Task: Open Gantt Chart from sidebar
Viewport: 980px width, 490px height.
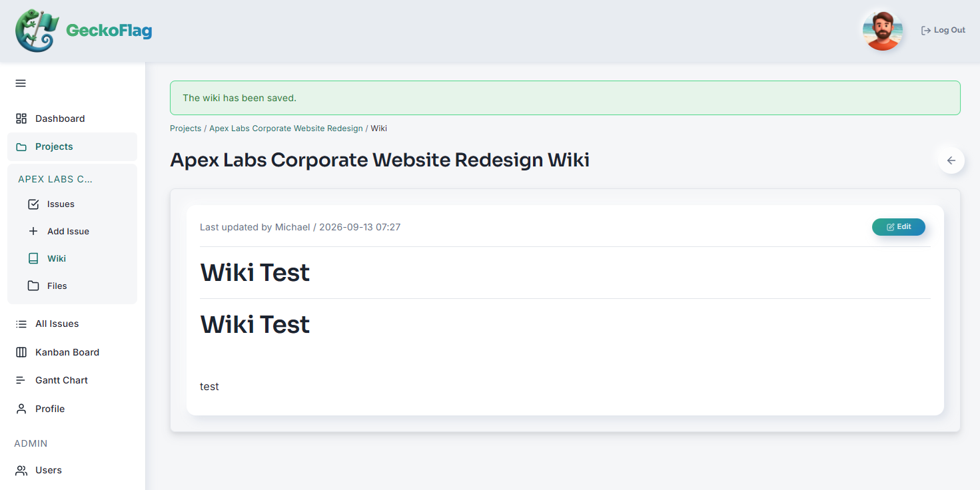Action: pos(72,380)
